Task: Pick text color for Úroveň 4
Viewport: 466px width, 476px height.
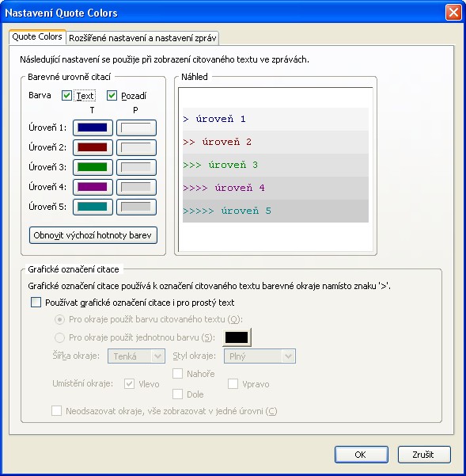Action: [x=93, y=187]
